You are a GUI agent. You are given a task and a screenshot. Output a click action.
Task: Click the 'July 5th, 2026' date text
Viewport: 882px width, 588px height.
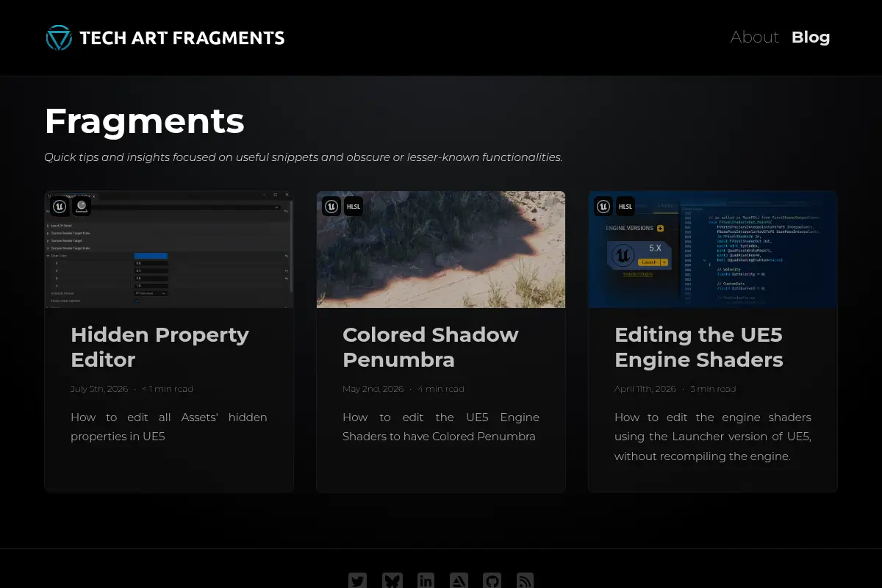tap(99, 389)
